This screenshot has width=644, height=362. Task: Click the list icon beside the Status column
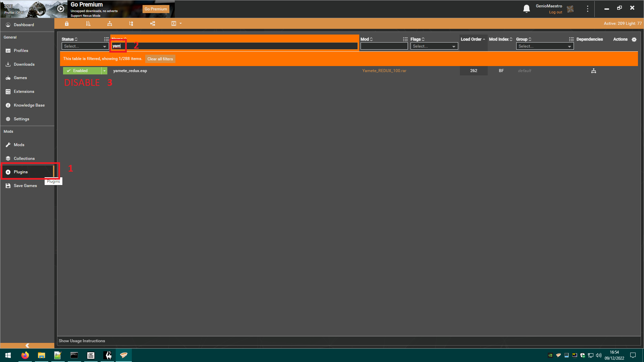[x=107, y=39]
